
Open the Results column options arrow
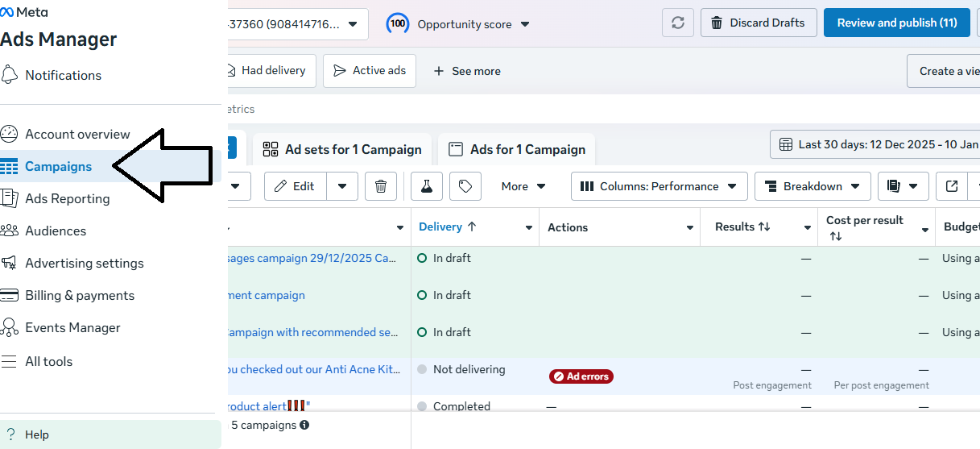808,228
